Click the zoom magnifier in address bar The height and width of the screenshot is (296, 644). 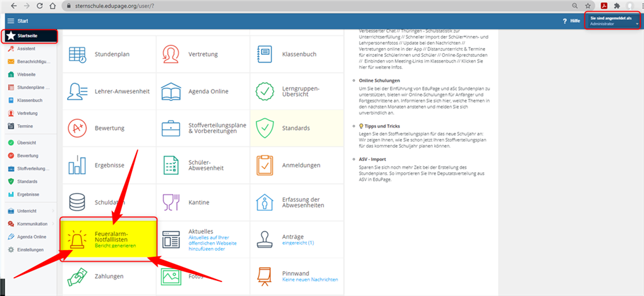click(x=575, y=6)
